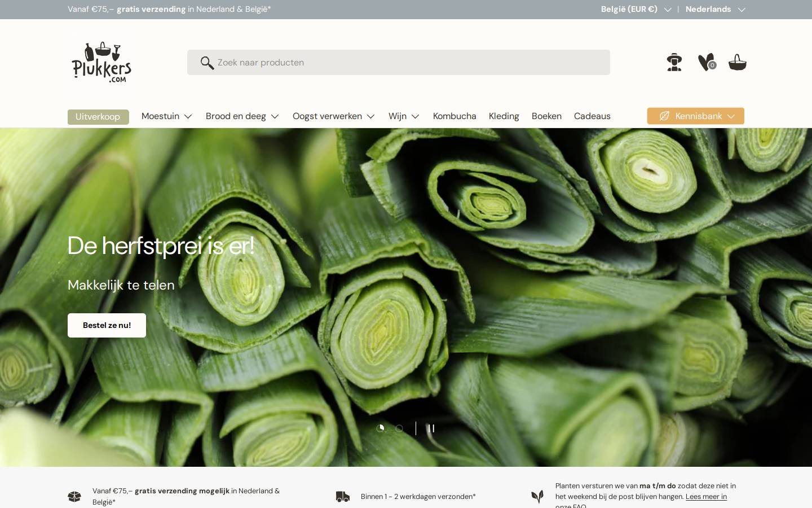Viewport: 812px width, 508px height.
Task: Show the first slideshow slide dot
Action: 381,428
